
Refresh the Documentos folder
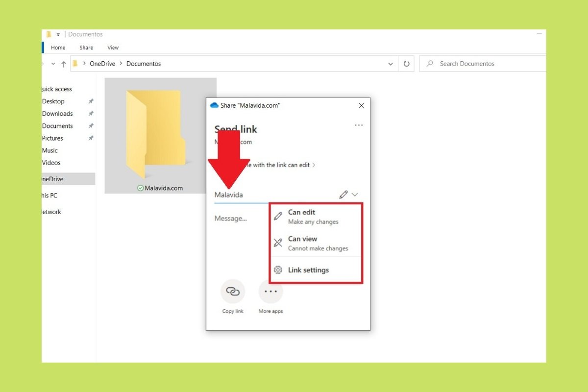406,64
